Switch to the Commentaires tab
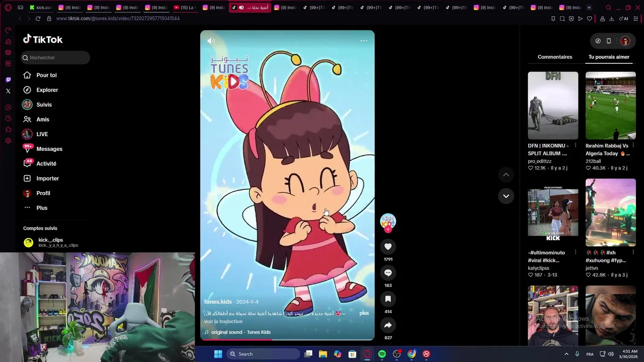Screen dimensions: 644x362 (555, 57)
